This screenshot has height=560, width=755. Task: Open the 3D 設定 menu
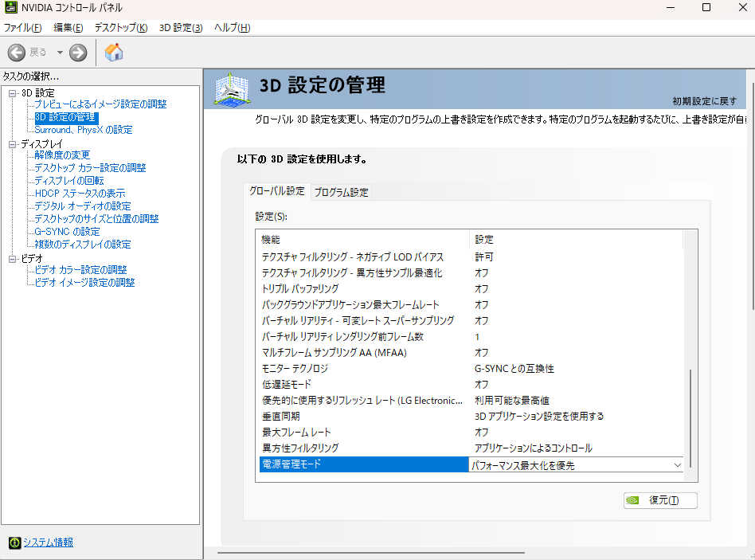181,27
